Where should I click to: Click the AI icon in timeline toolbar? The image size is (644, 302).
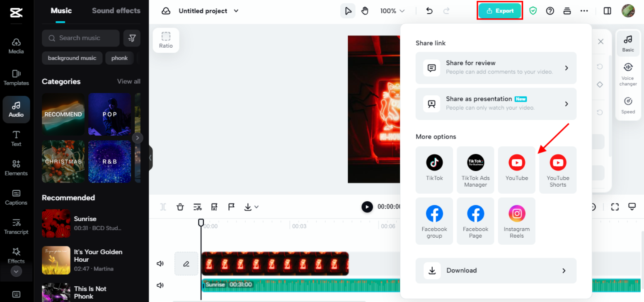[x=214, y=207]
